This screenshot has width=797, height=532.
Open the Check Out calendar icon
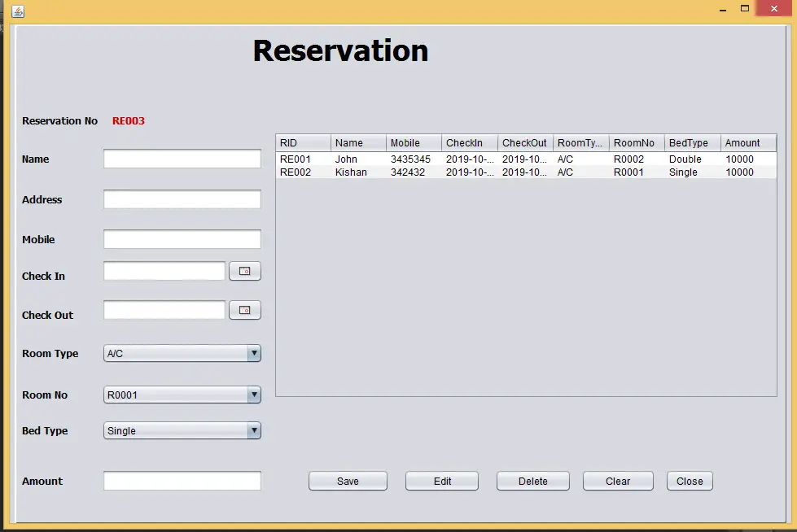(245, 310)
